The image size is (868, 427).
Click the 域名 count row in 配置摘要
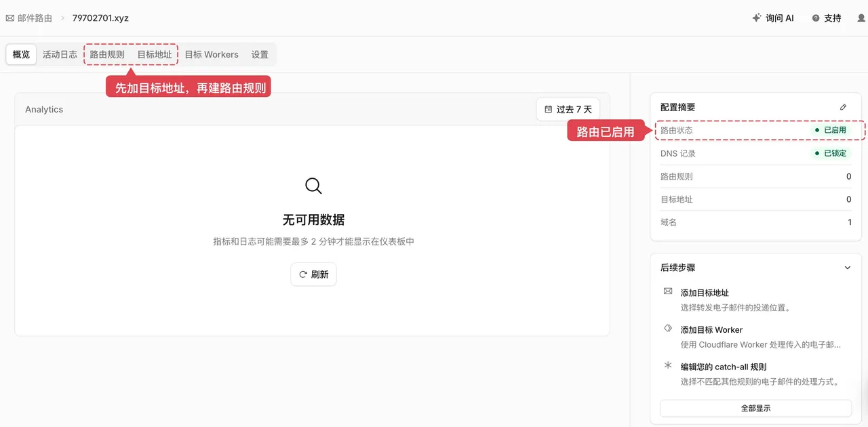coord(755,222)
